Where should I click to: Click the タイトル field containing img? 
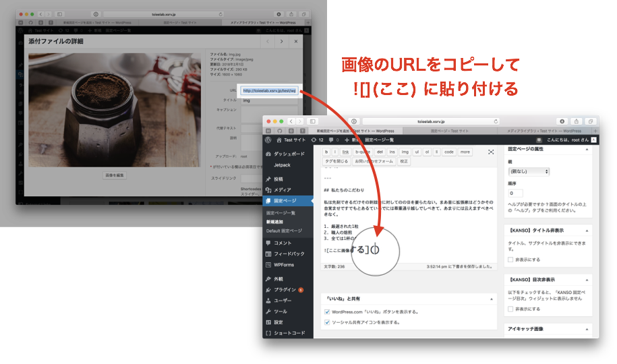(x=269, y=100)
